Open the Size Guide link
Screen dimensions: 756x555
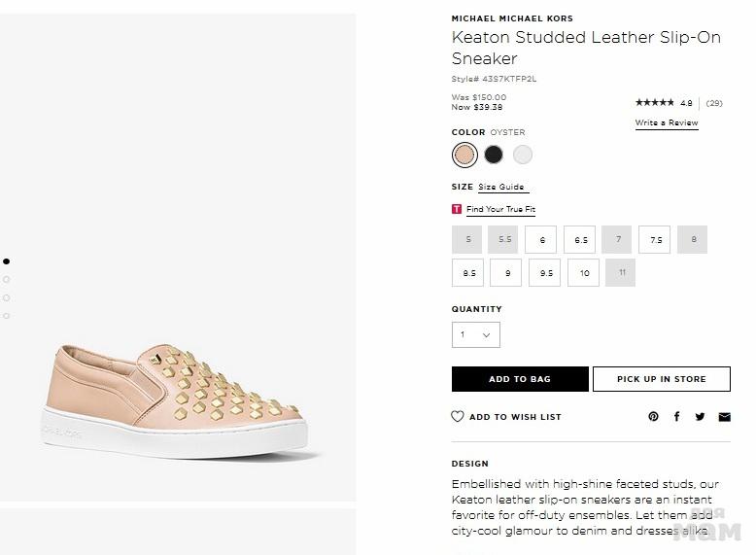pos(501,188)
